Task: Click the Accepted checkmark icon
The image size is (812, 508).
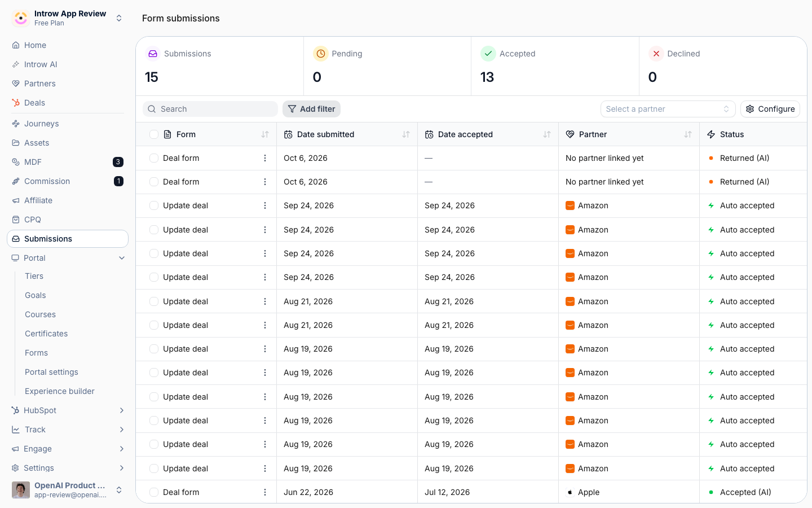Action: (488, 54)
